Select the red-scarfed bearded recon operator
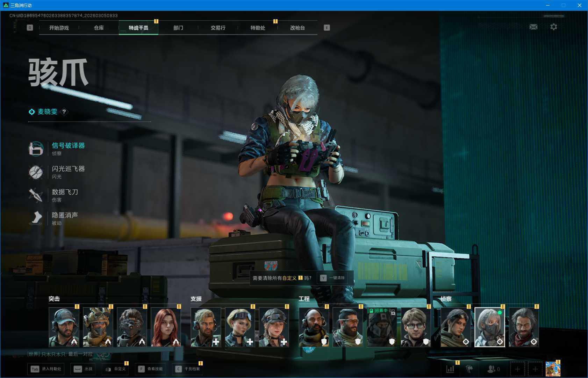 (x=524, y=327)
